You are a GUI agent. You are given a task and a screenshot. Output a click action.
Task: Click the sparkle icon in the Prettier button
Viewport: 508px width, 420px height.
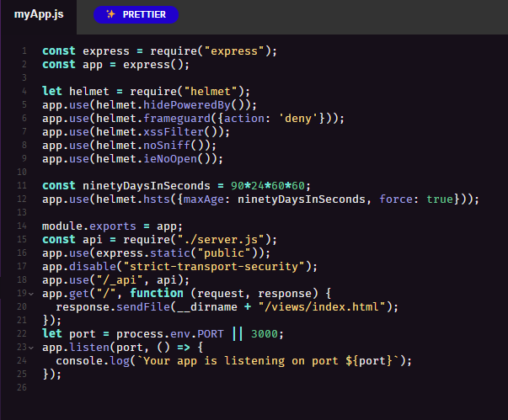click(111, 14)
